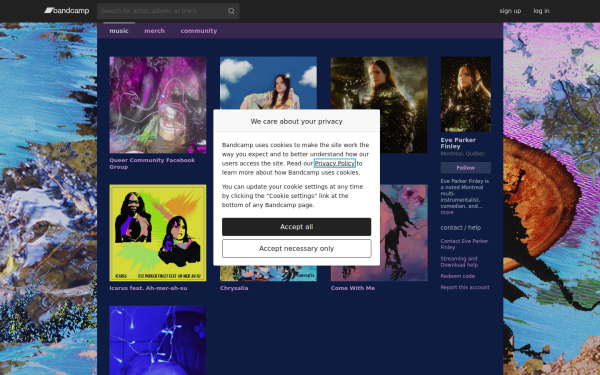Image resolution: width=600 pixels, height=375 pixels.
Task: Click the Montreal, Québec location text
Action: point(463,154)
